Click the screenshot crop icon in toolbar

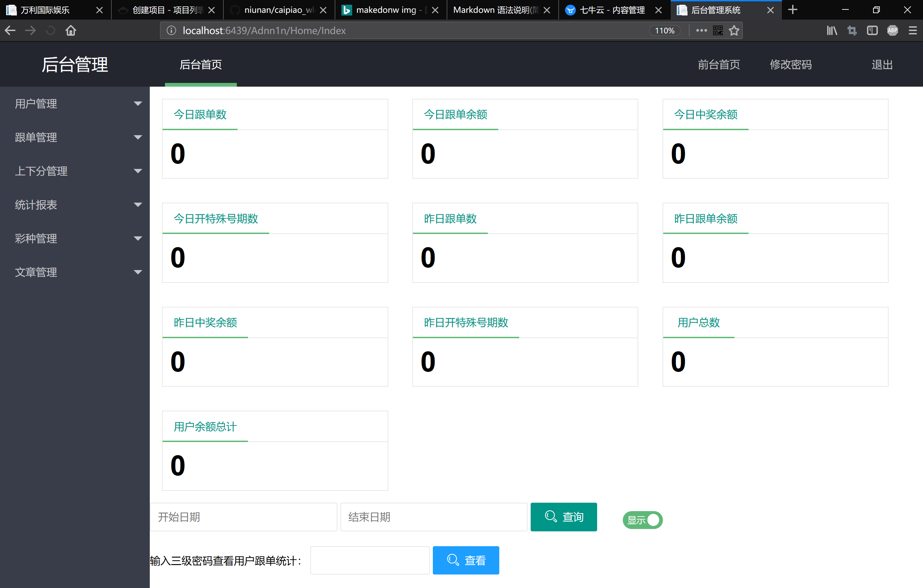tap(852, 30)
